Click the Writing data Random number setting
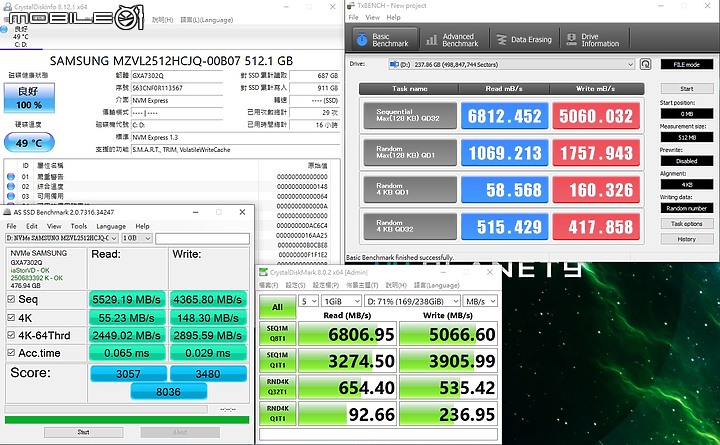720x445 pixels. 686,208
